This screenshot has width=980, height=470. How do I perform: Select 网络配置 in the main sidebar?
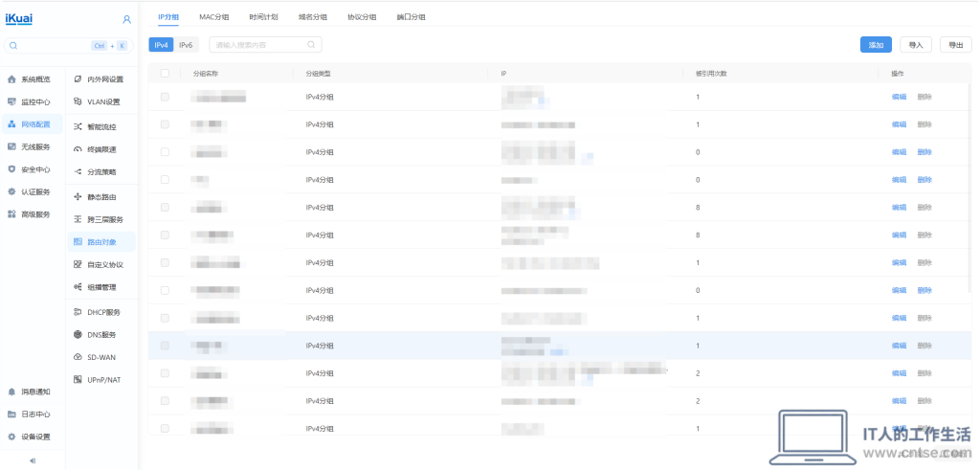tap(33, 124)
